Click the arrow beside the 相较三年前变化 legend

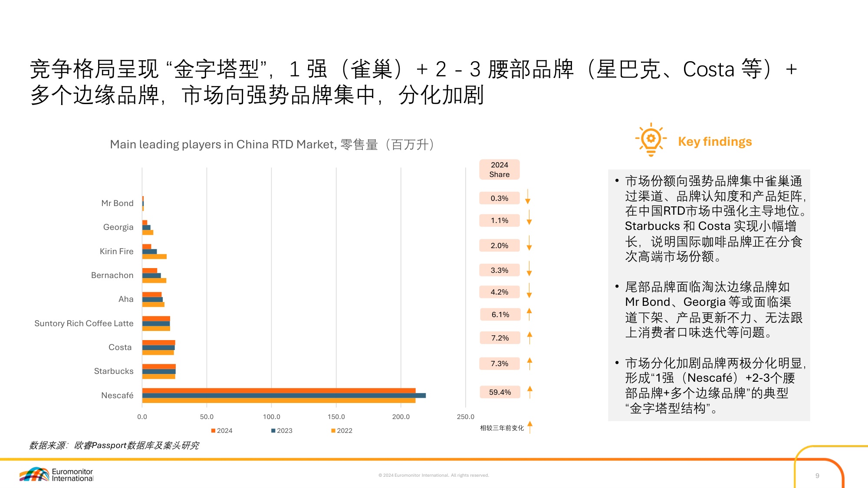530,427
